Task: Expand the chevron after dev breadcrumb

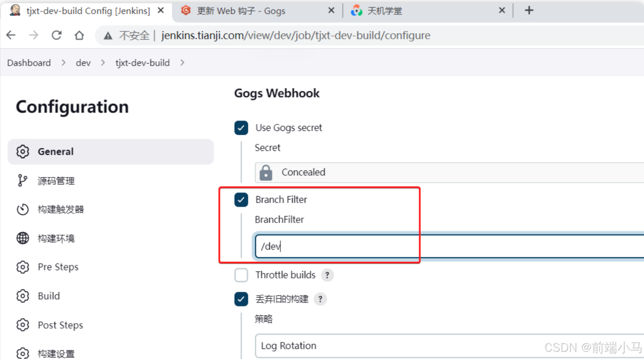Action: pos(103,63)
